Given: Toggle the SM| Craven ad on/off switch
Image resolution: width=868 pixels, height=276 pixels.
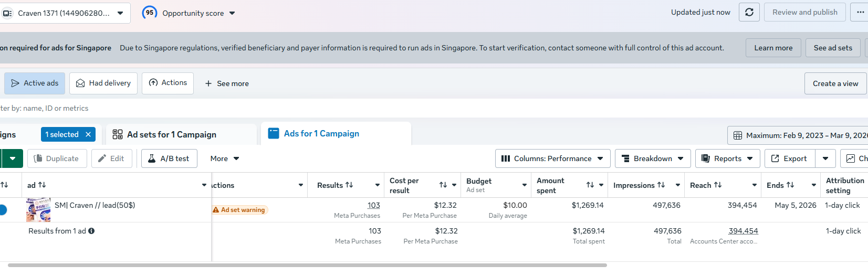Looking at the screenshot, I should tap(3, 210).
